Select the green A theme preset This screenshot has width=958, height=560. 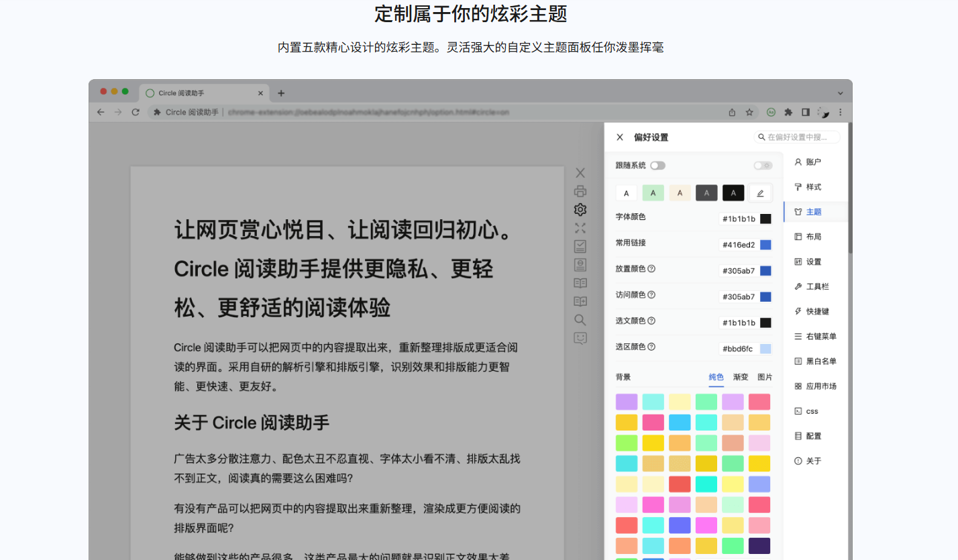(653, 193)
